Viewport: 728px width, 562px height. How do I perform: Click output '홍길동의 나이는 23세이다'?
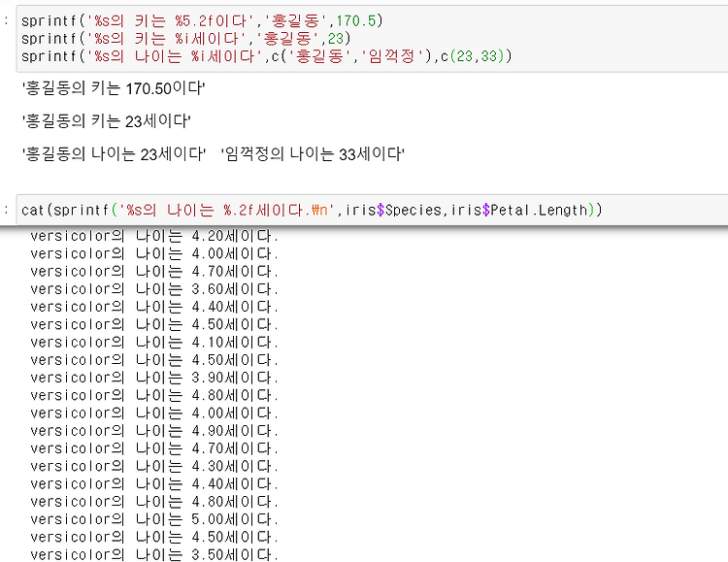(x=114, y=154)
